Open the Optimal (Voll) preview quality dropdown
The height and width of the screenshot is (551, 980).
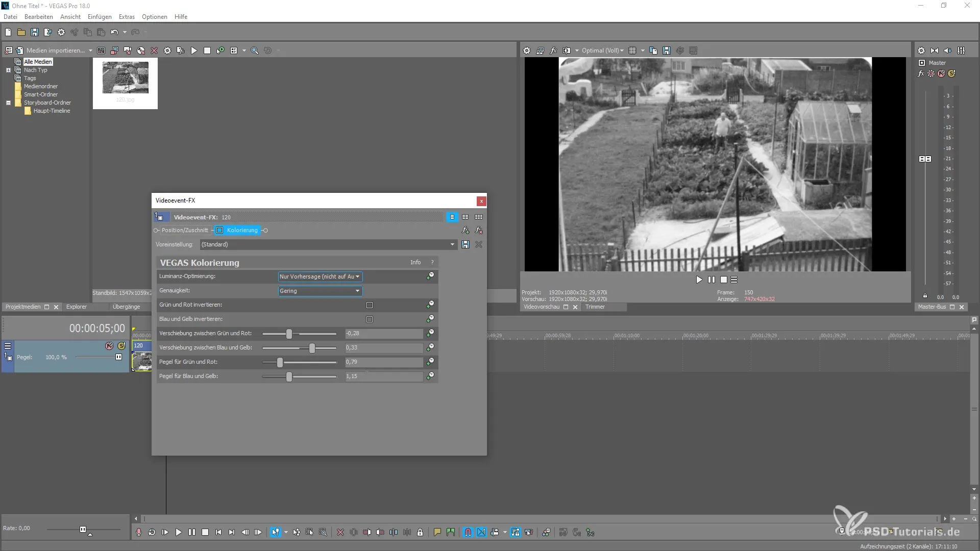coord(602,51)
